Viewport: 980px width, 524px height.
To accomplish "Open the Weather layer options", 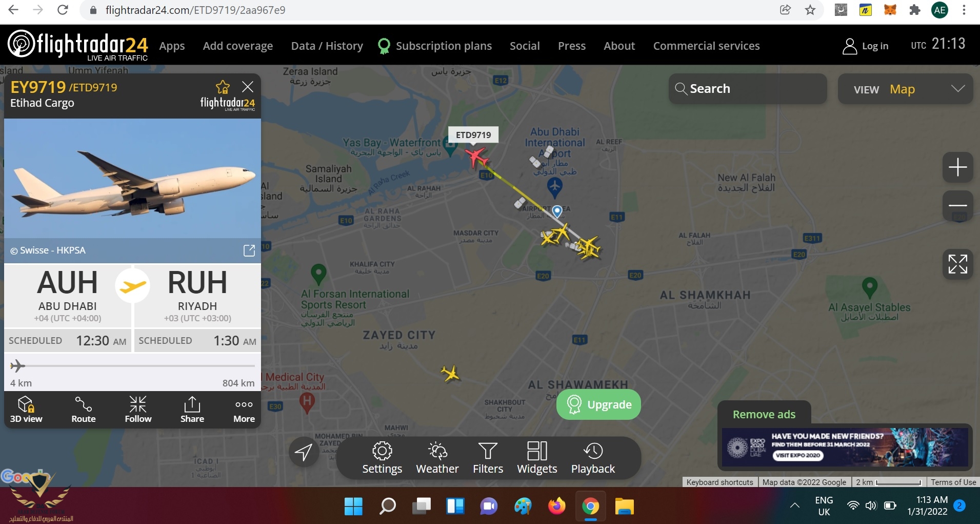I will [x=437, y=458].
